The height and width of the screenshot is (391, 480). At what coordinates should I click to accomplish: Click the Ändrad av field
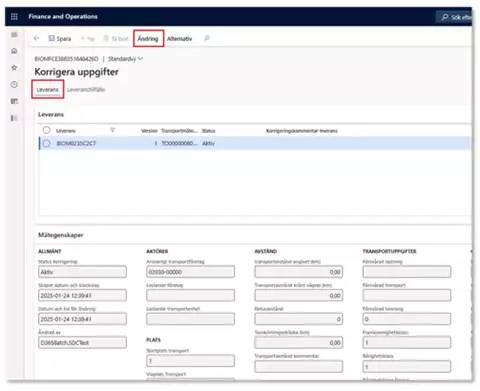82,343
